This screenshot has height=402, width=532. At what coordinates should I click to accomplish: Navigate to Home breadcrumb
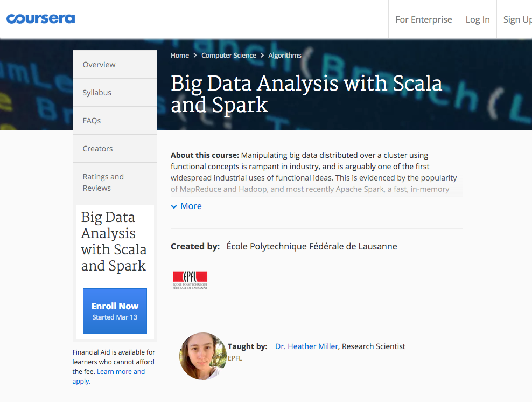(180, 56)
